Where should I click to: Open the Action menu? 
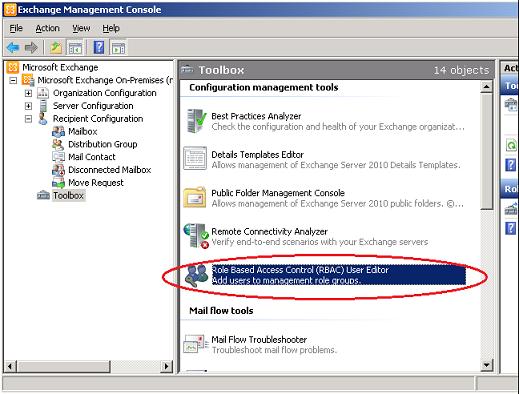point(47,28)
